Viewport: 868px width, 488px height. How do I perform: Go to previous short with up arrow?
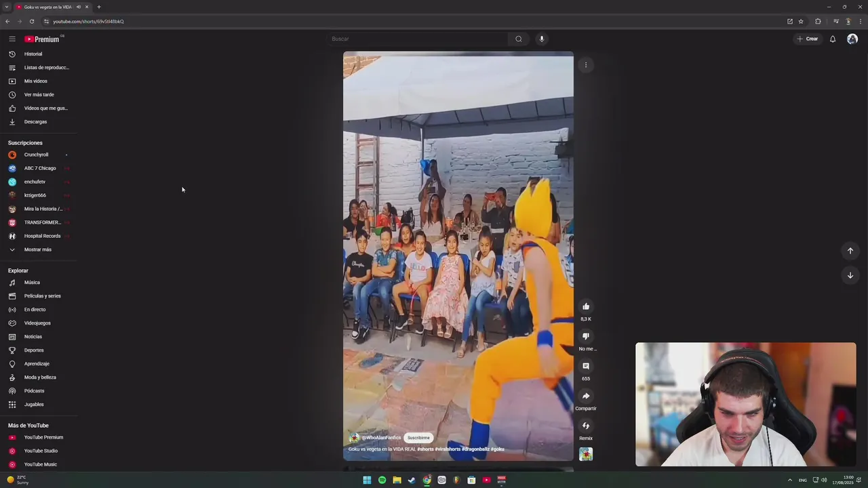pyautogui.click(x=850, y=251)
